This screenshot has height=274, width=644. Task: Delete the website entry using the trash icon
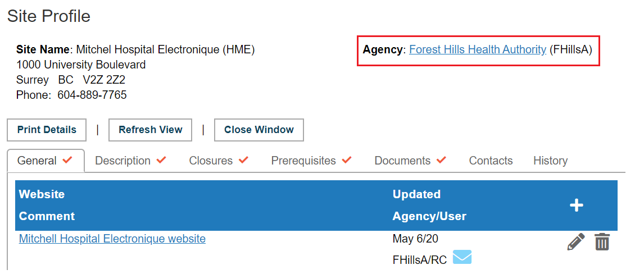tap(602, 241)
